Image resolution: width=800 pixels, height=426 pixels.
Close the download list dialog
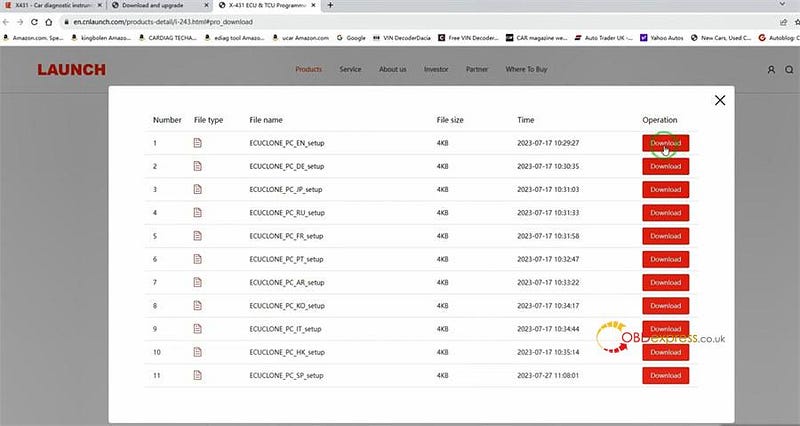(x=720, y=101)
